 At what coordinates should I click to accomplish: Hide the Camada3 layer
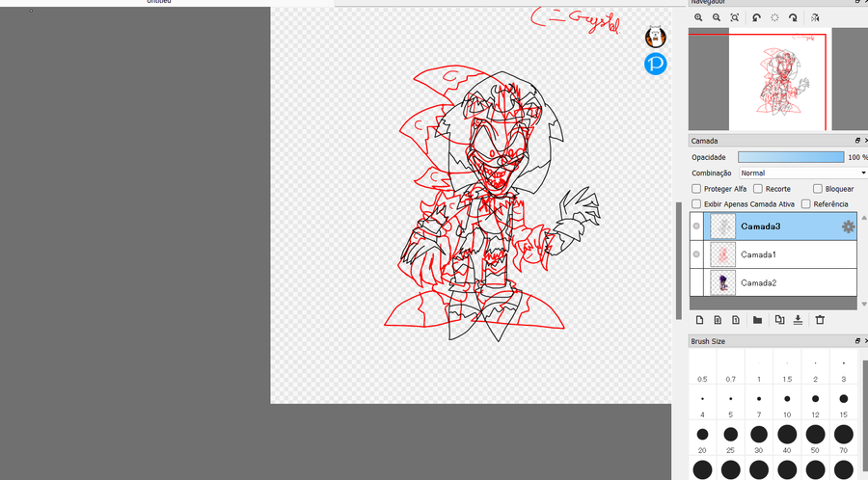[696, 227]
